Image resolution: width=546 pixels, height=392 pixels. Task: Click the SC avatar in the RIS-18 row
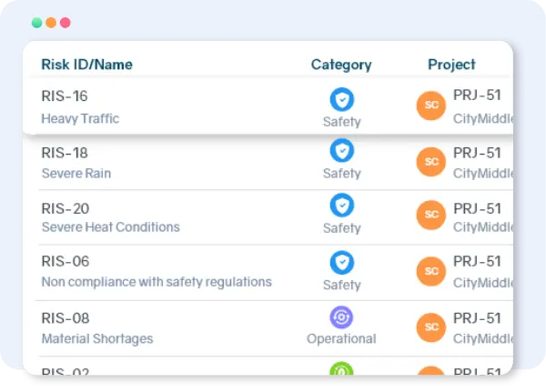[430, 161]
